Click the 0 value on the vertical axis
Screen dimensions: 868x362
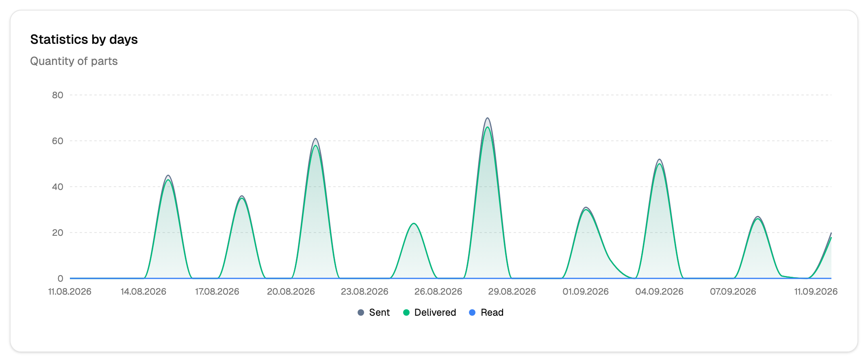61,278
